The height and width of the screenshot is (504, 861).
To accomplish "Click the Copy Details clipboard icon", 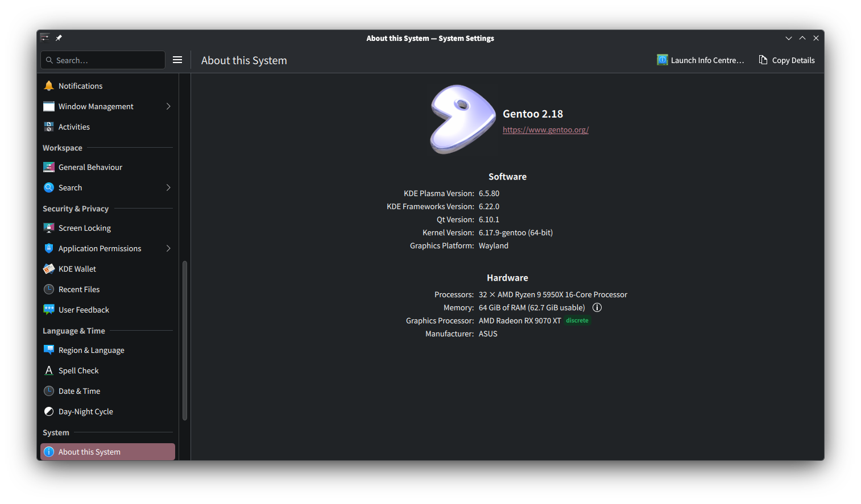I will coord(763,60).
